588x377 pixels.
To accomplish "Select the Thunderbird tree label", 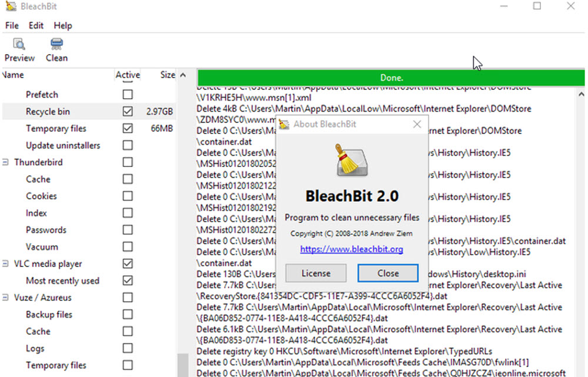I will pyautogui.click(x=38, y=162).
